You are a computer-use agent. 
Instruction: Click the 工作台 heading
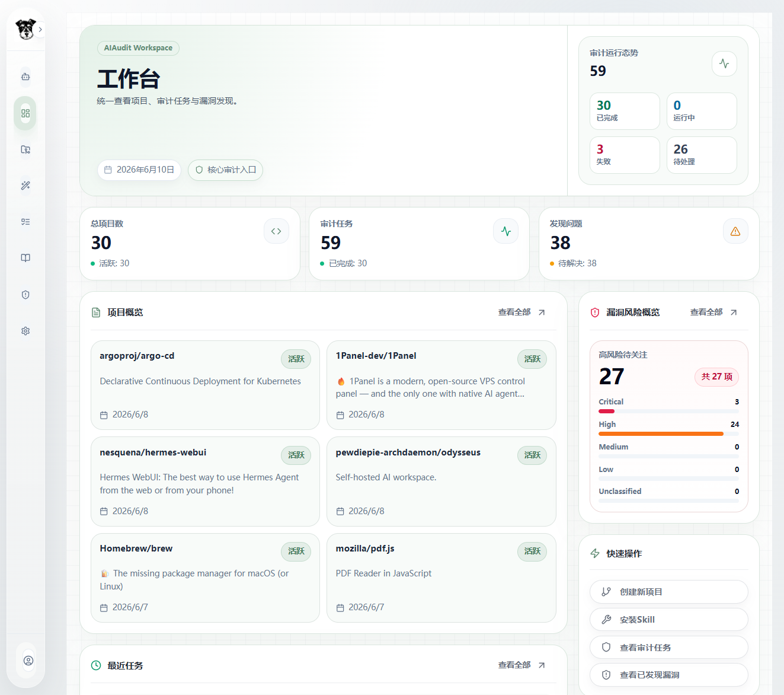(129, 79)
